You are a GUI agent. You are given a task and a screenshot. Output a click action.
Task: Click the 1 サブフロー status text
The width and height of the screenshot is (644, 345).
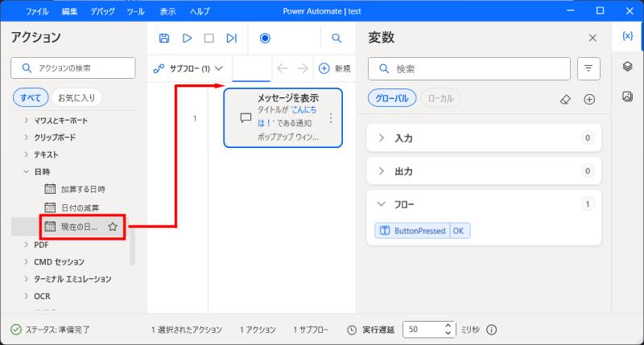311,330
